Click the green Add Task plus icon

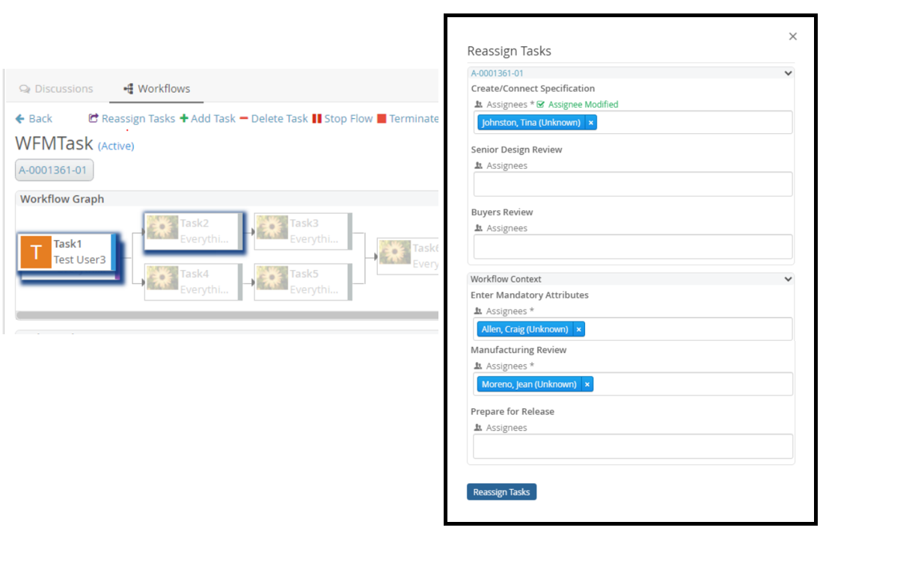click(x=184, y=119)
